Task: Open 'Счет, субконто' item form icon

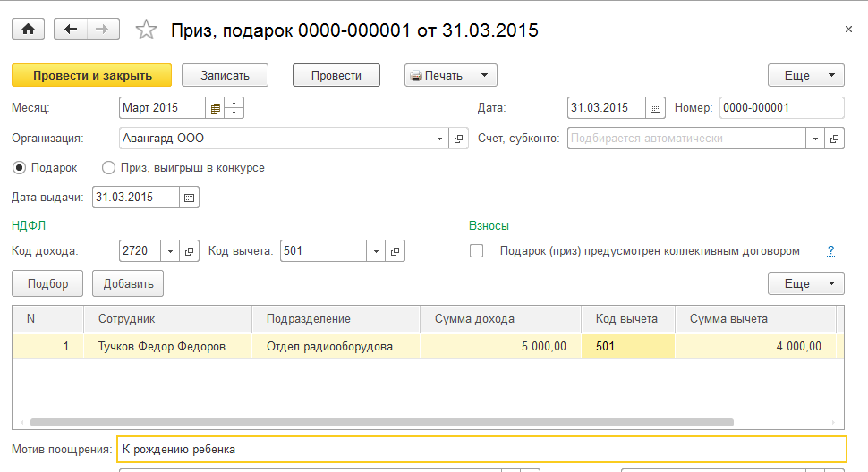Action: [x=834, y=139]
